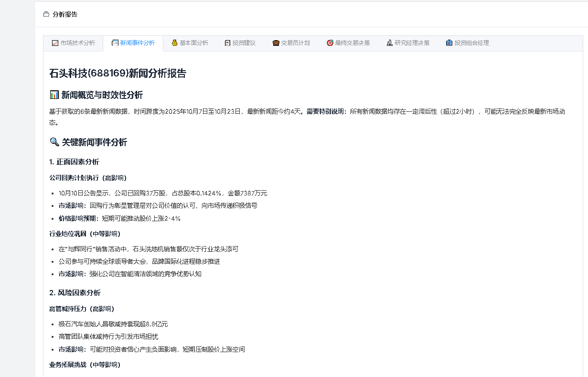588x377 pixels.
Task: Click the chart icon on 市场技术分析 tab
Action: pos(55,43)
